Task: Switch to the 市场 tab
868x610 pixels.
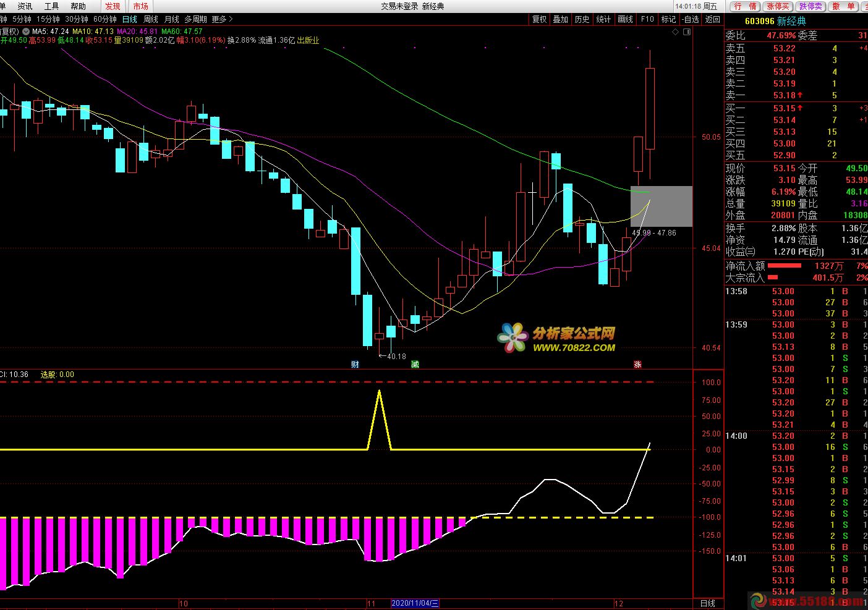Action: click(141, 6)
